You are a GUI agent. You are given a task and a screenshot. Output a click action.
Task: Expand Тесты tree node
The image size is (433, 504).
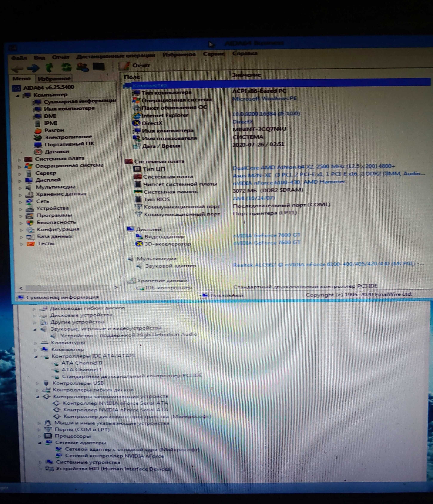coord(22,244)
